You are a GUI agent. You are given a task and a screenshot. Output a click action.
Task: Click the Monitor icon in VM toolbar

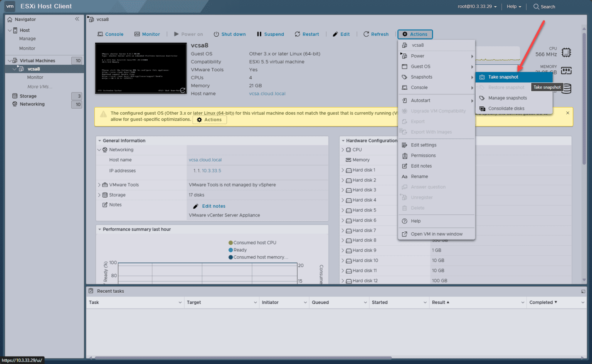pos(147,34)
